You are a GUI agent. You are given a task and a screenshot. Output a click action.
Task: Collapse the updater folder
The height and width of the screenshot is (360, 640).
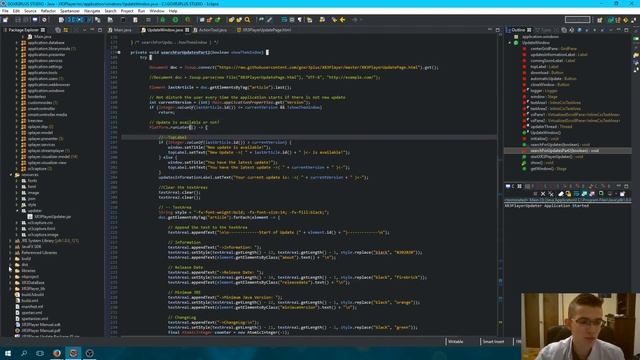[17, 211]
